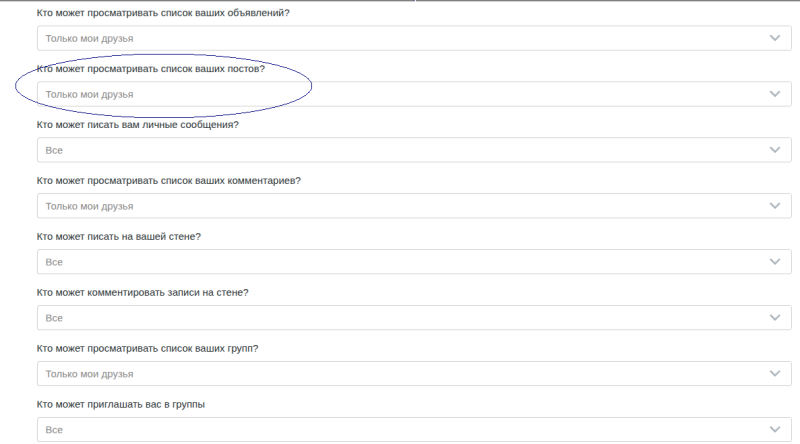Click chevron arrow on the 'приглашать вас в группы' dropdown
This screenshot has width=800, height=444.
[x=774, y=430]
